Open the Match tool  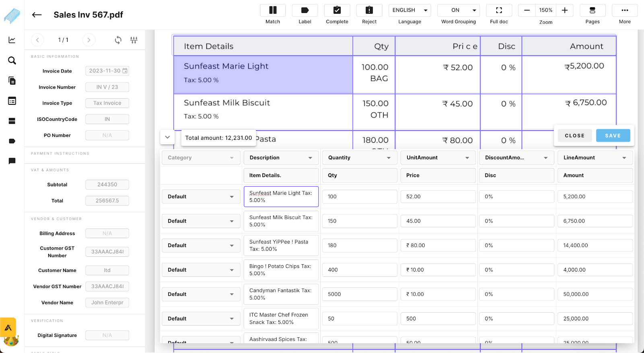coord(272,10)
